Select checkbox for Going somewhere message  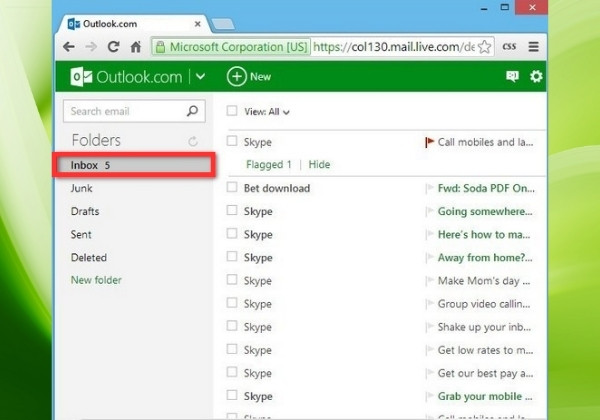[x=232, y=210]
